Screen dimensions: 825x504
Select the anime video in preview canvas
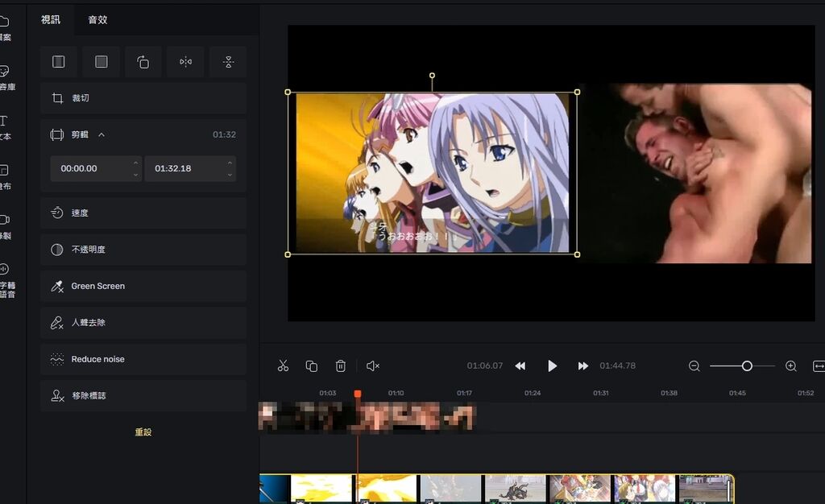tap(433, 173)
